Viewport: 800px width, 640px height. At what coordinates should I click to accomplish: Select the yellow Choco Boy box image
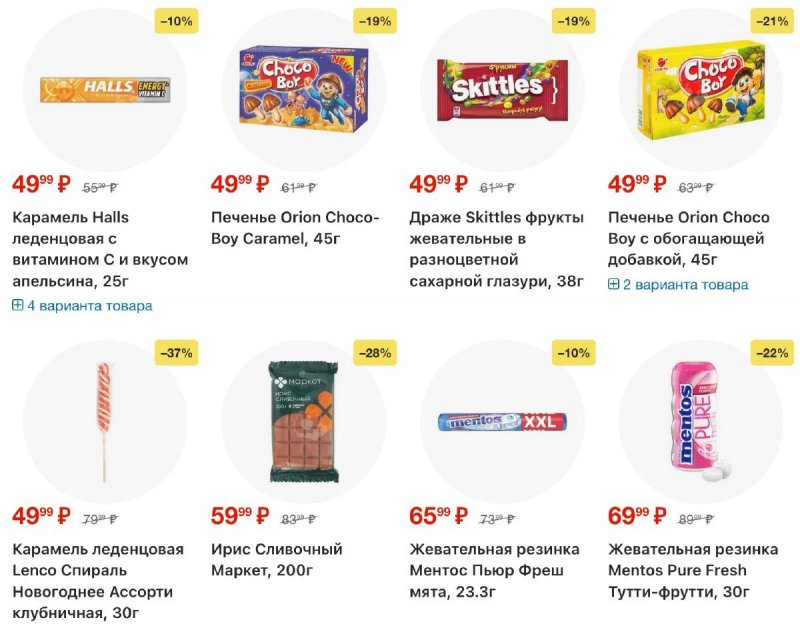pos(701,89)
